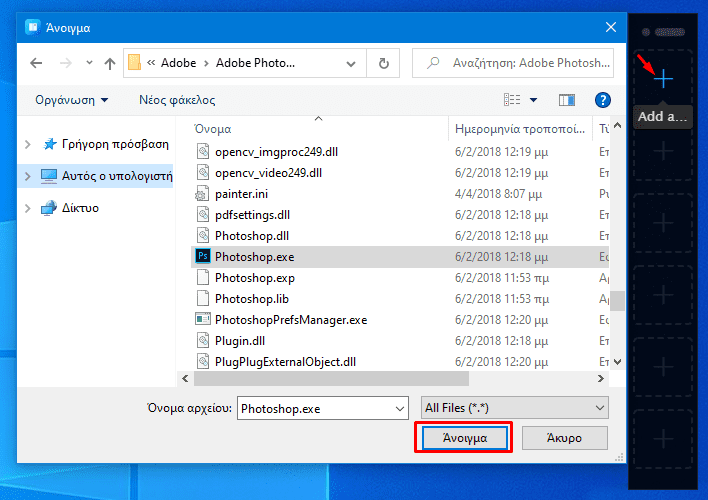The width and height of the screenshot is (708, 500).
Task: Toggle the preview pane
Action: pyautogui.click(x=567, y=100)
